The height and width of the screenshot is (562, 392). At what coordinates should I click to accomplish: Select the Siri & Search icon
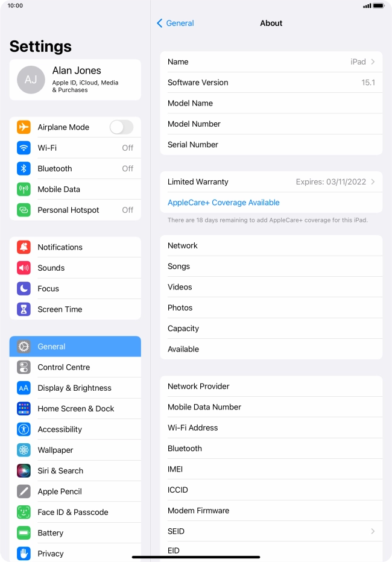24,470
